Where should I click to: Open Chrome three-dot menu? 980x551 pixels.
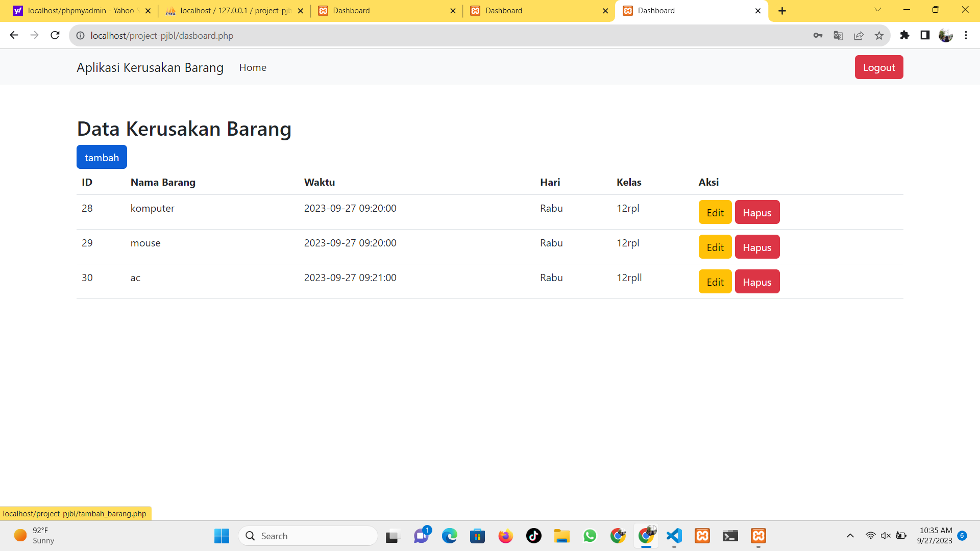(x=966, y=35)
